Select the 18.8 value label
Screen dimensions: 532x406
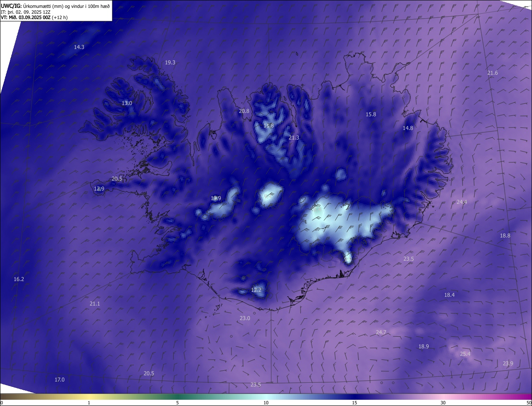[x=505, y=236]
